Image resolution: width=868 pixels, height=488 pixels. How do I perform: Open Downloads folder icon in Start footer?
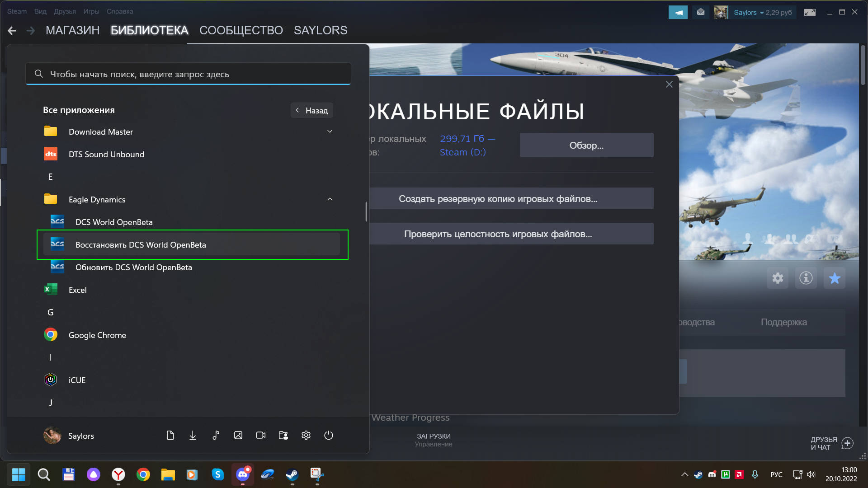tap(193, 435)
